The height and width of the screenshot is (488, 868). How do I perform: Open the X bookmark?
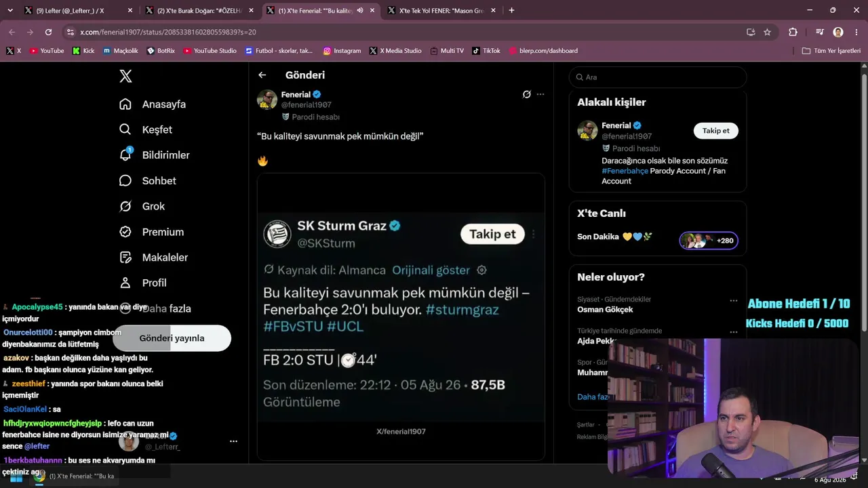14,51
